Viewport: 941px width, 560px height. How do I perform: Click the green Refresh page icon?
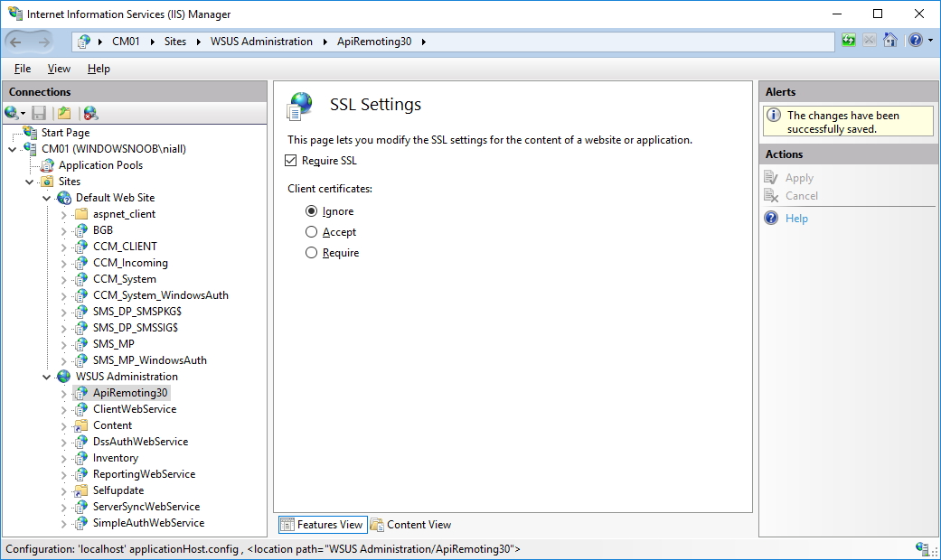click(x=849, y=40)
